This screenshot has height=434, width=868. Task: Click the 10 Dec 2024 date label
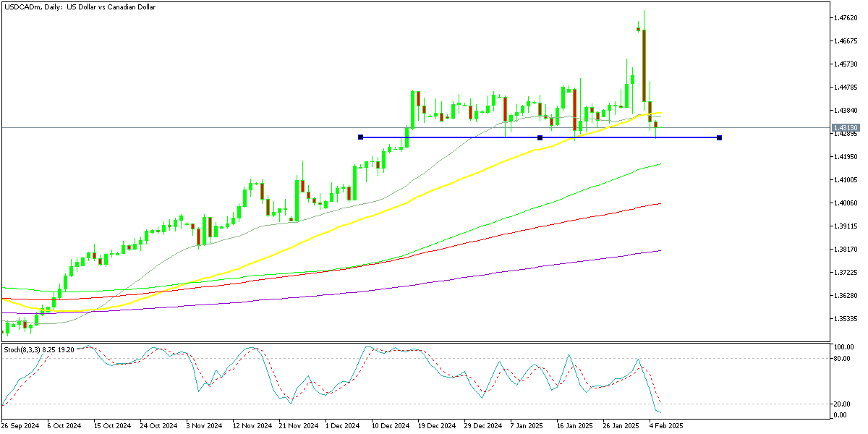pos(391,426)
